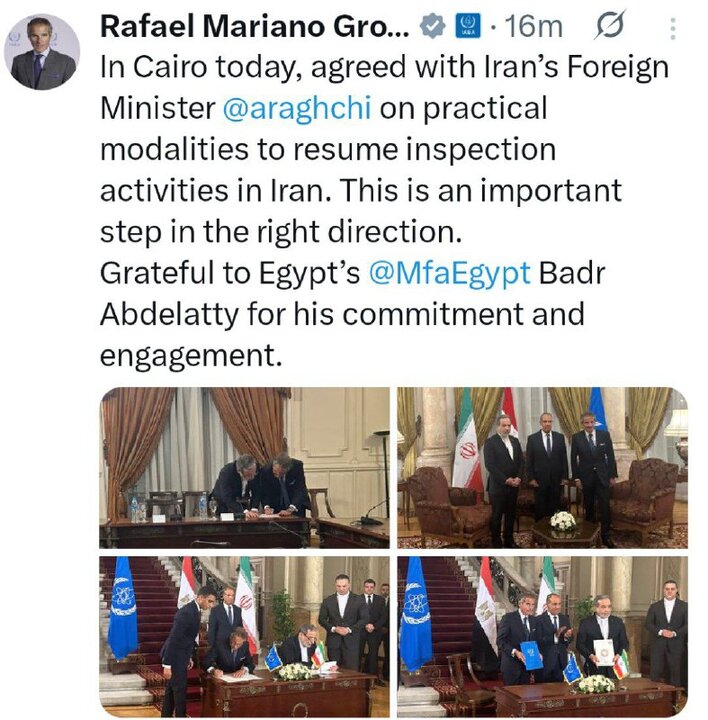Screen dimensions: 708x720
Task: Open the top-left photo of signing at desk
Action: tap(244, 467)
